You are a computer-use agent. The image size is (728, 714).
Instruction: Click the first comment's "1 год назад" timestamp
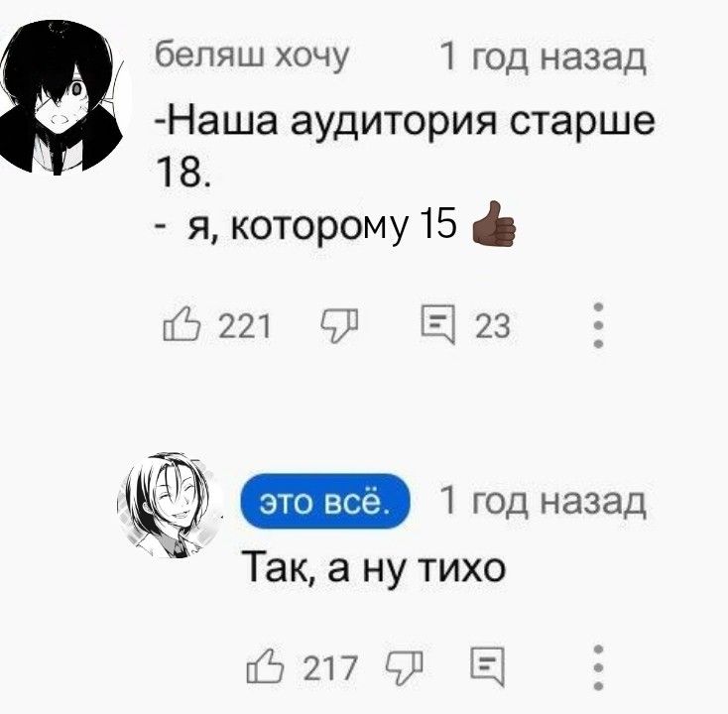pyautogui.click(x=544, y=57)
